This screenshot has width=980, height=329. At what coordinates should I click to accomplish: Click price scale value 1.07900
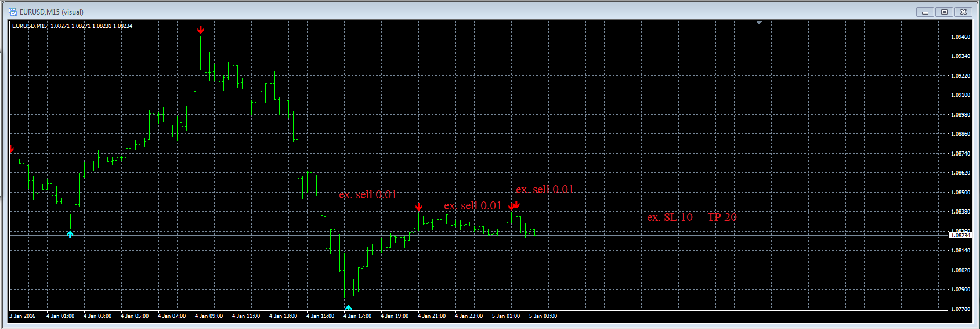tap(960, 290)
